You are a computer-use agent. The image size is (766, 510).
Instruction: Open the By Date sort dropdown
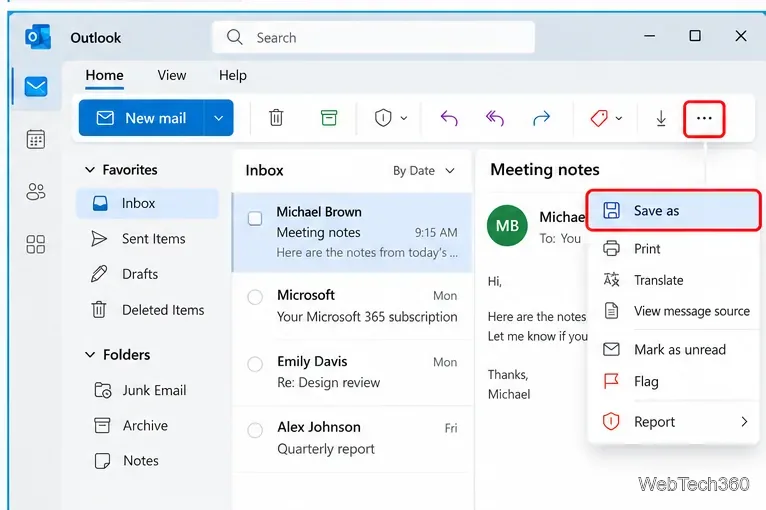424,170
